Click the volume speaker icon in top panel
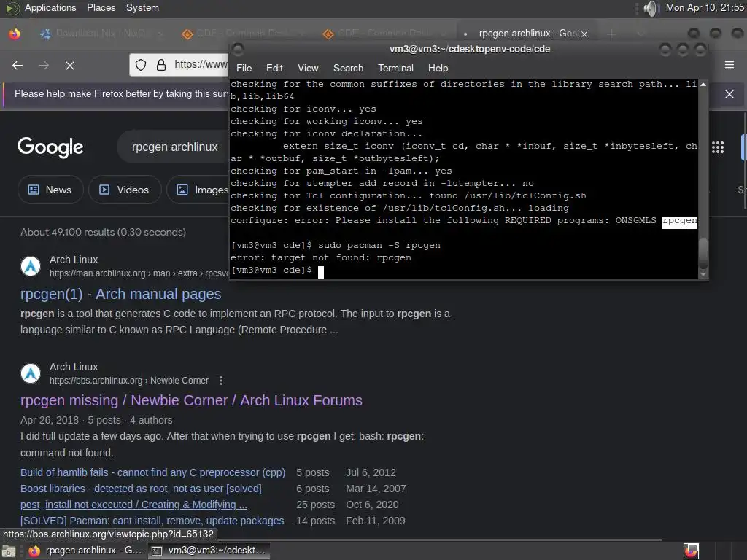747x560 pixels. pos(651,7)
